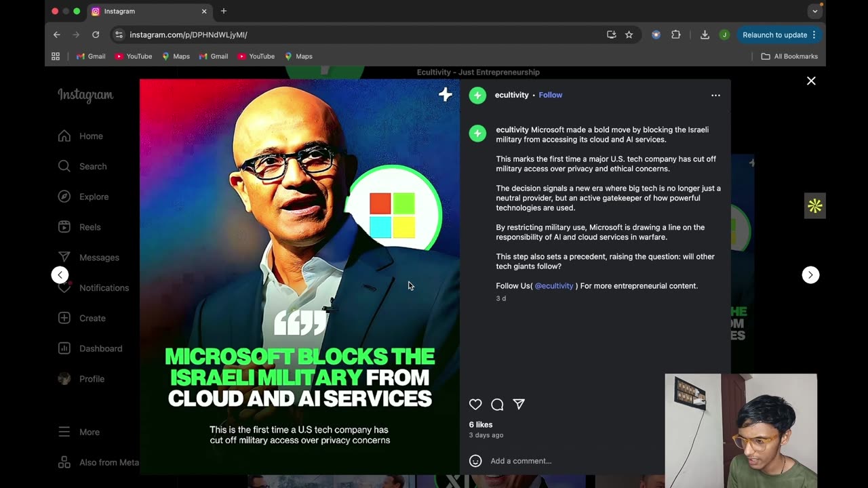The image size is (868, 488).
Task: Open first YouTube bookmark
Action: [133, 56]
